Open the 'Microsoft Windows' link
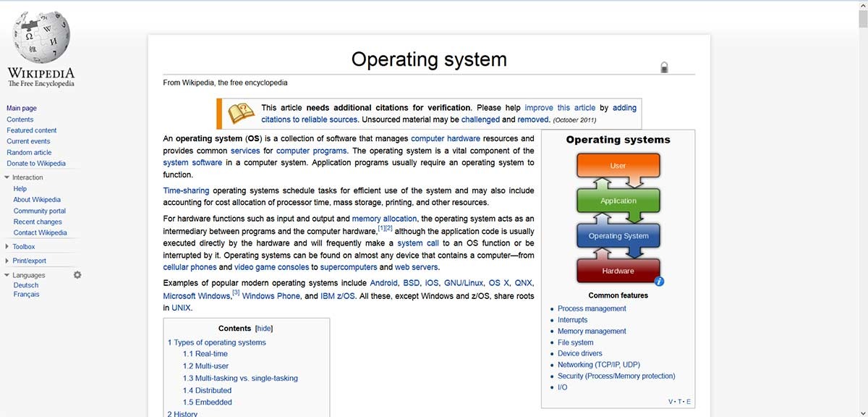The image size is (868, 417). tap(197, 296)
